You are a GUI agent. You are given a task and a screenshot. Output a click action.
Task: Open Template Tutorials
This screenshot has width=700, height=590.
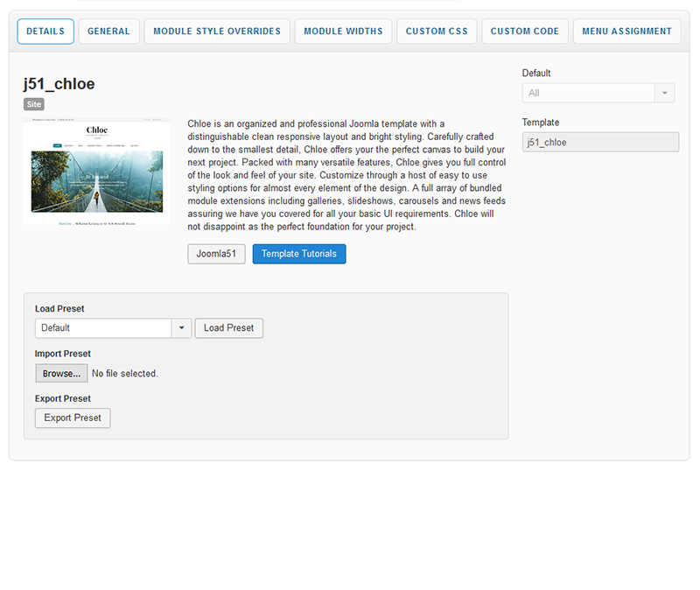[299, 254]
